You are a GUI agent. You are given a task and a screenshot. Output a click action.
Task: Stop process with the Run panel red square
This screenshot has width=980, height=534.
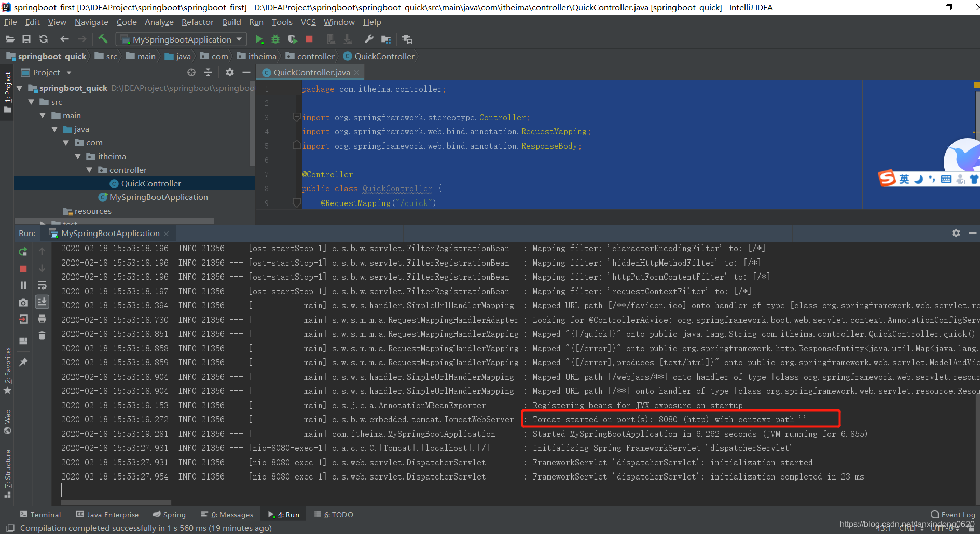coord(23,268)
